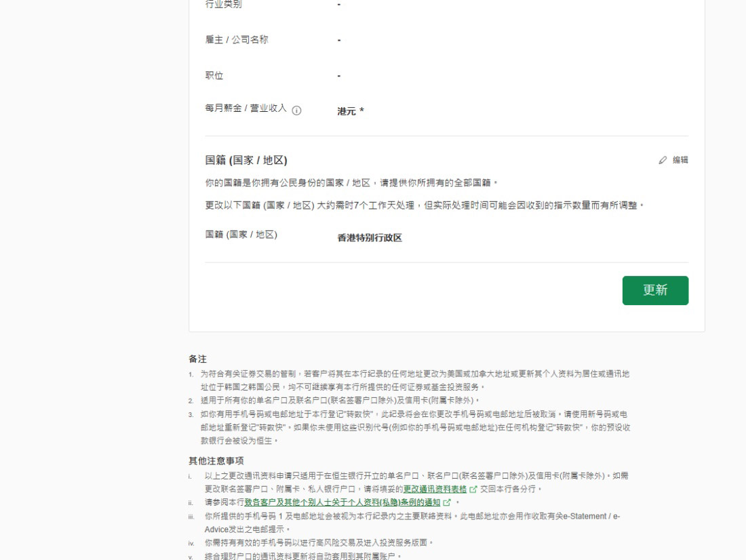Click the 每月薪金 / 营业收入 label
The width and height of the screenshot is (746, 560).
tap(246, 108)
